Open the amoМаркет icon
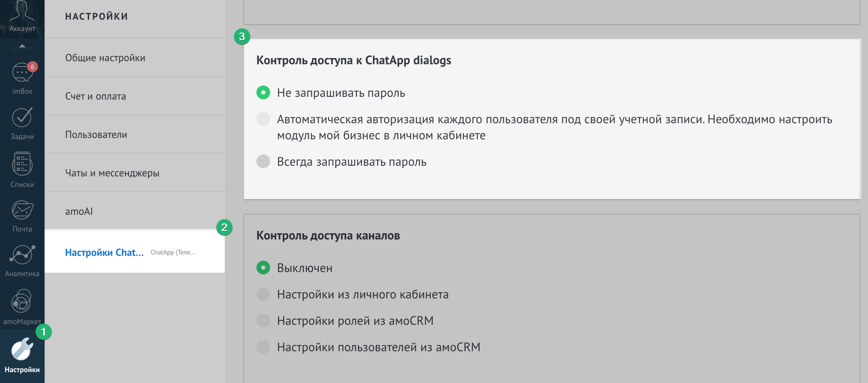 [x=22, y=302]
